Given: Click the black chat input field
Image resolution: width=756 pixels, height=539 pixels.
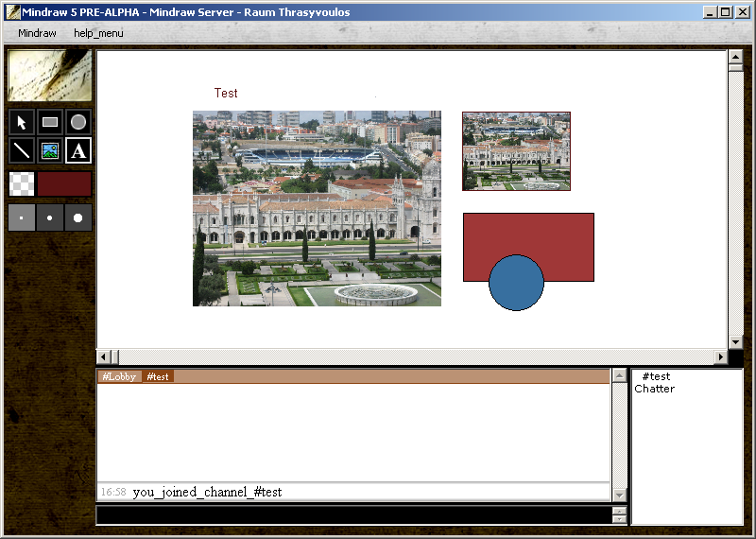Looking at the screenshot, I should tap(354, 515).
